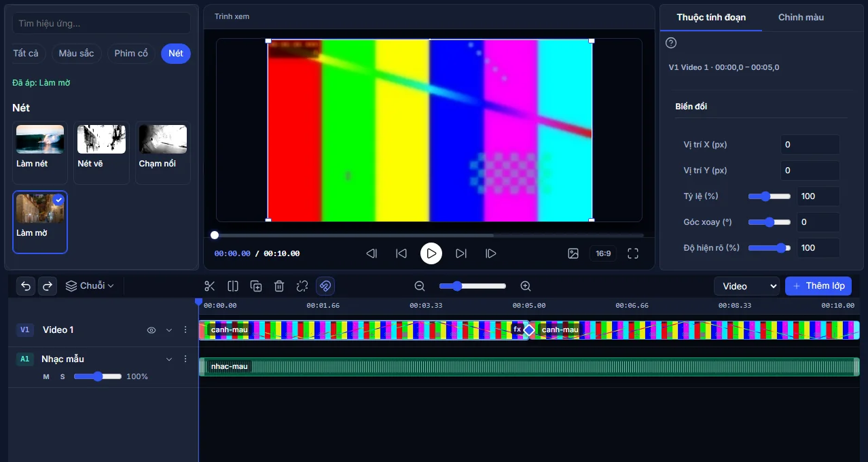Image resolution: width=868 pixels, height=462 pixels.
Task: Open the 16:9 aspect ratio selector
Action: click(603, 253)
